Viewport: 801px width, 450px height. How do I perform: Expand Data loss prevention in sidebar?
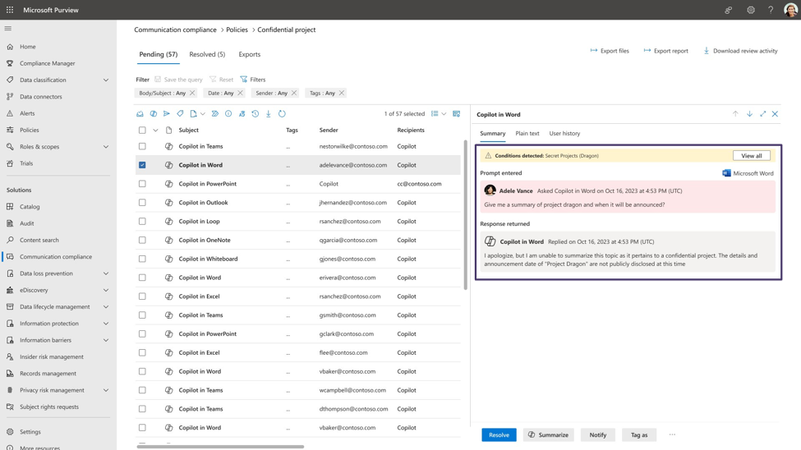[106, 273]
